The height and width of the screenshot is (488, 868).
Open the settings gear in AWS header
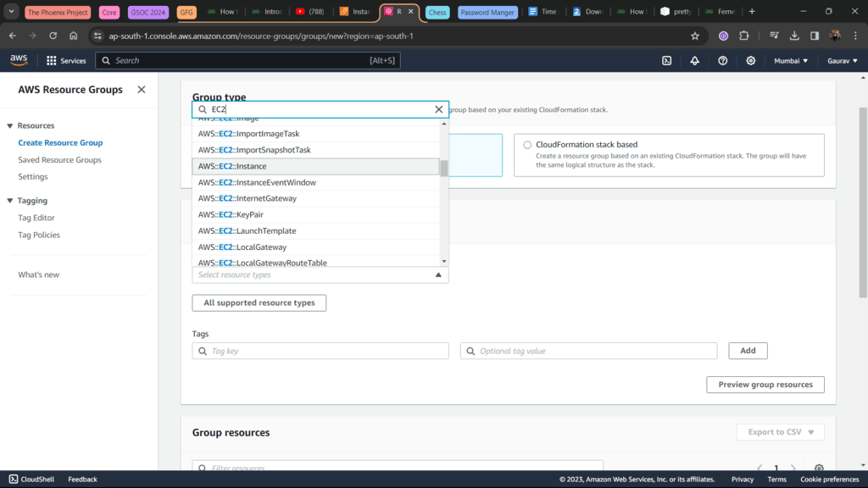(751, 61)
